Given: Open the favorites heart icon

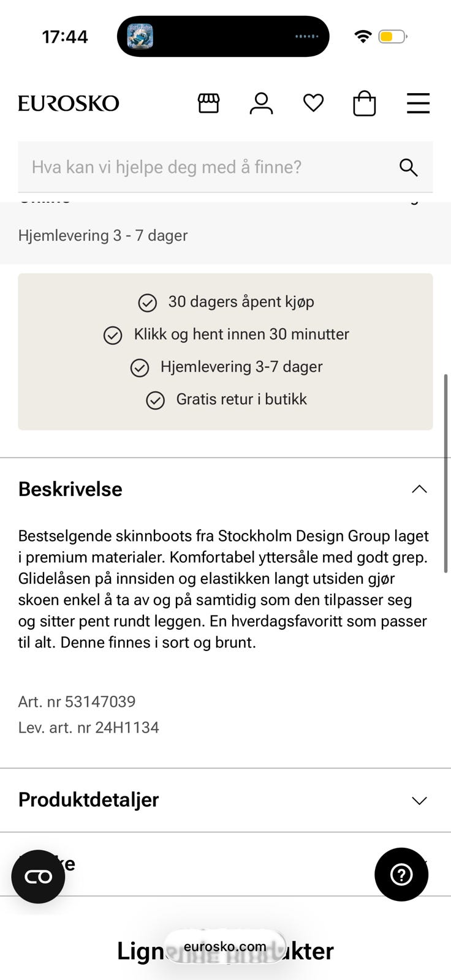Looking at the screenshot, I should (313, 103).
